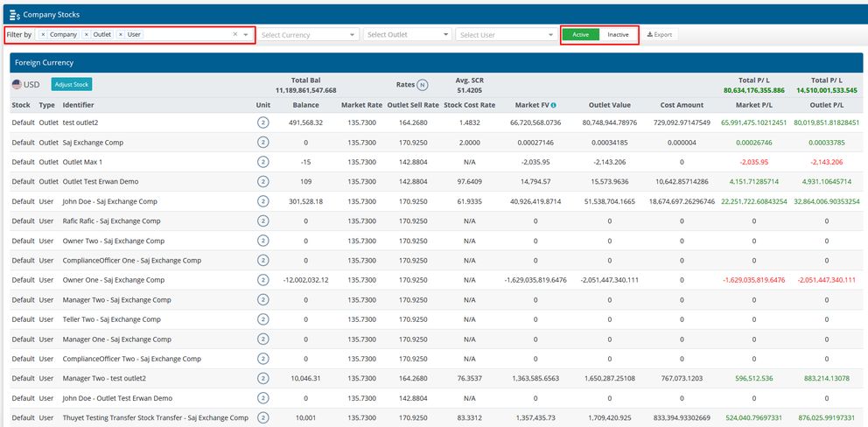Click the Market Rate column header
868x427 pixels.
tap(361, 105)
